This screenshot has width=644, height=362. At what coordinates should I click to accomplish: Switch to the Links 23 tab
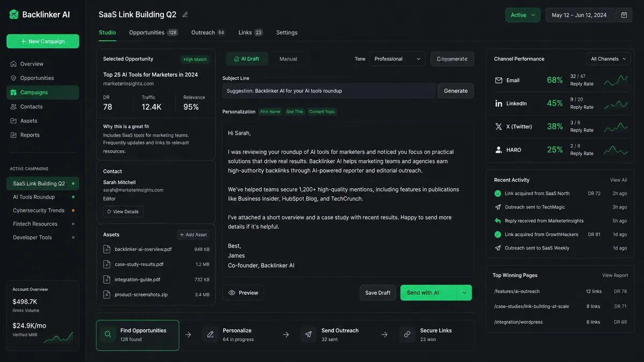[251, 33]
